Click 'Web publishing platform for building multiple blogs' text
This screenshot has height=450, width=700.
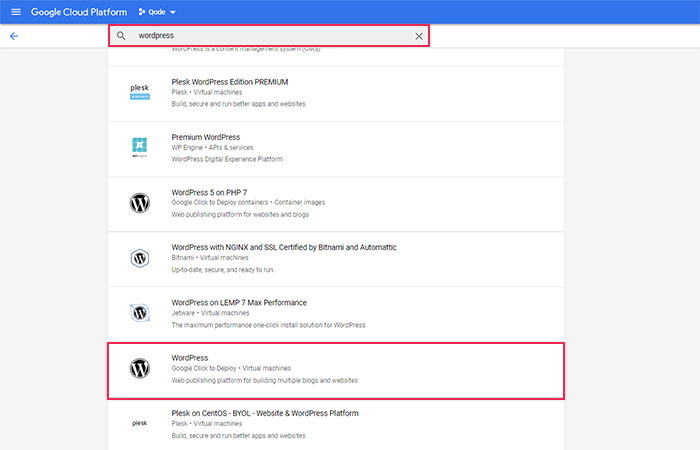point(265,381)
